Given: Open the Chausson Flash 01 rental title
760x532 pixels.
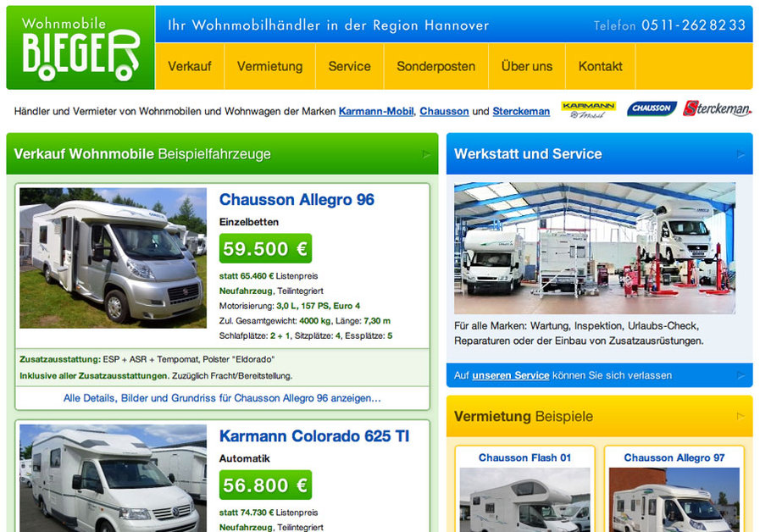Looking at the screenshot, I should 524,457.
